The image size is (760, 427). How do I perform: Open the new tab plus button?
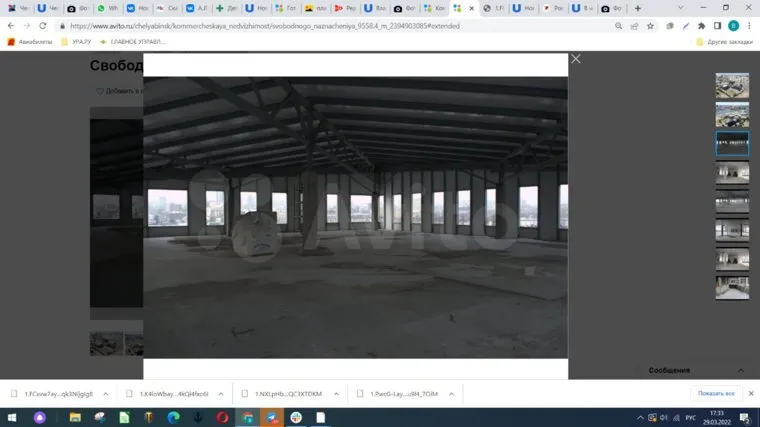coord(638,8)
